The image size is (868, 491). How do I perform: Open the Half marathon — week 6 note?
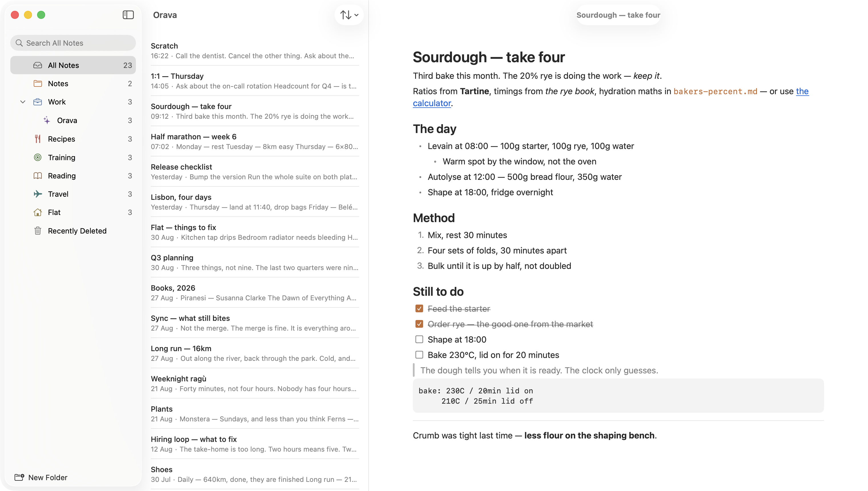[x=255, y=141]
